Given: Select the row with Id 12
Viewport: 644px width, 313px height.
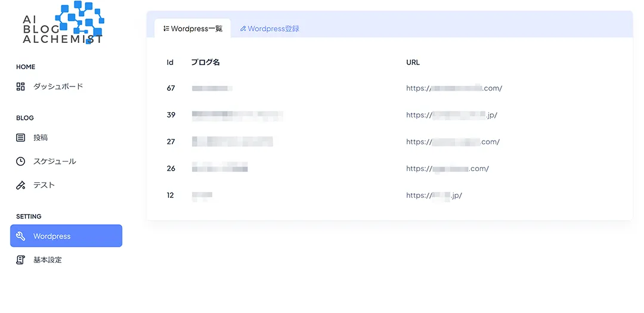Looking at the screenshot, I should point(171,196).
